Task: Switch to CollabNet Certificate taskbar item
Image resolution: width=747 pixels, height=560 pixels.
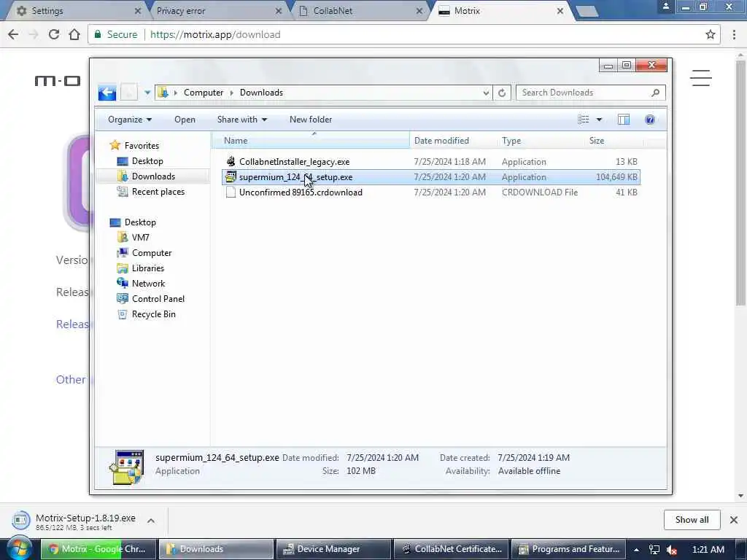Action: coord(452,549)
